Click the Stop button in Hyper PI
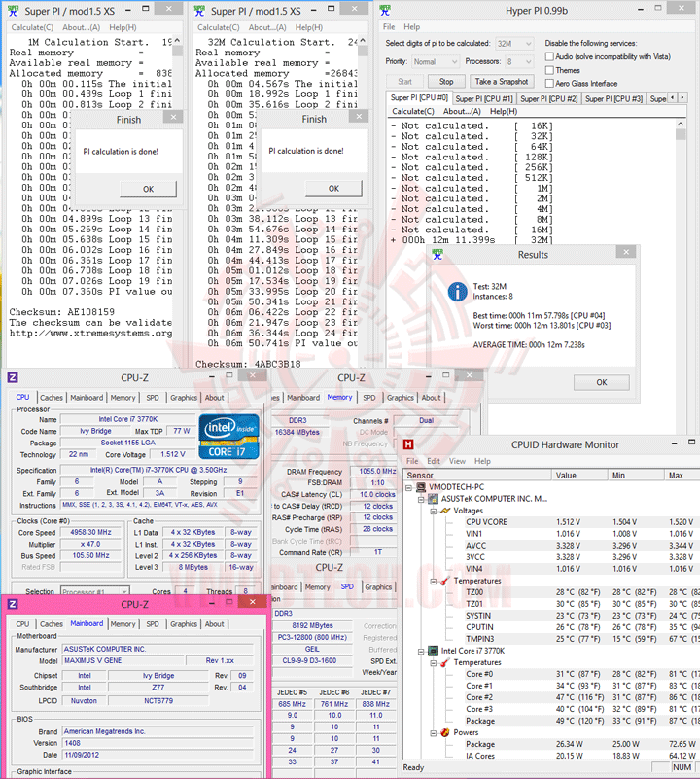This screenshot has width=700, height=779. point(446,81)
